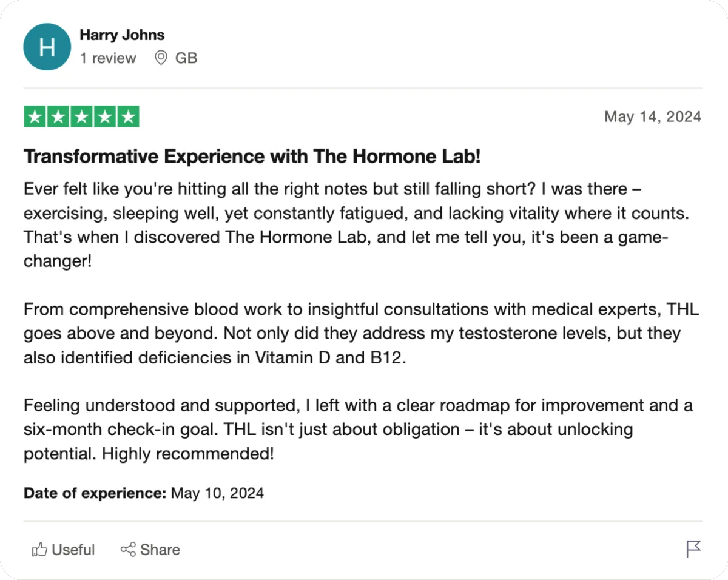The width and height of the screenshot is (728, 580).
Task: Click the third green rating star
Action: [x=81, y=116]
